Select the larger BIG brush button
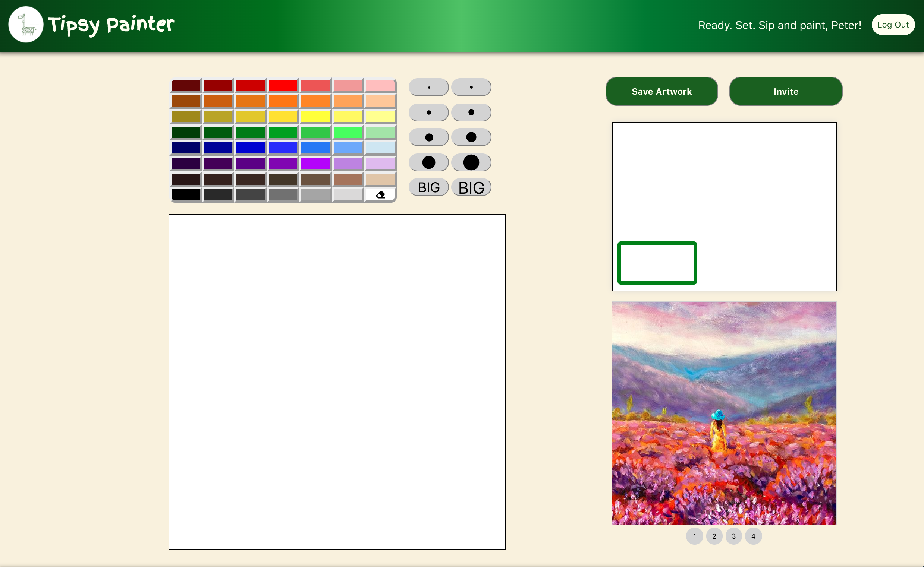Image resolution: width=924 pixels, height=567 pixels. 471,187
